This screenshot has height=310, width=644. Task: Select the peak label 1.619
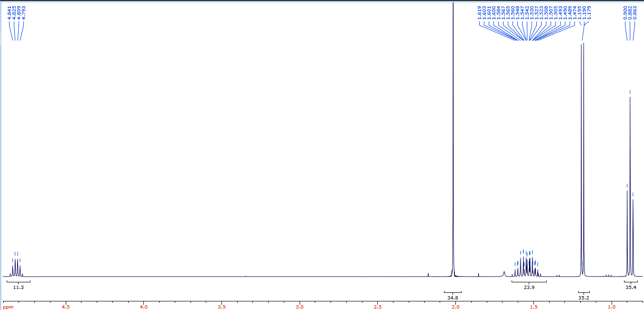click(x=479, y=13)
